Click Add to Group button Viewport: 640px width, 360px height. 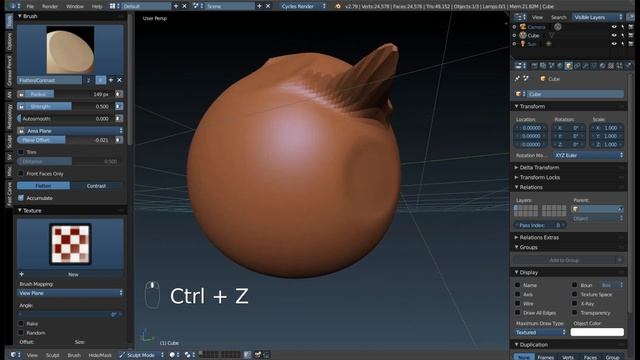[x=564, y=260]
